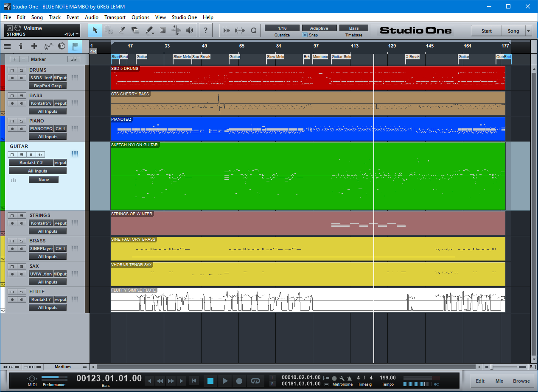Click the global MUTE button
538x392 pixels.
[x=10, y=367]
